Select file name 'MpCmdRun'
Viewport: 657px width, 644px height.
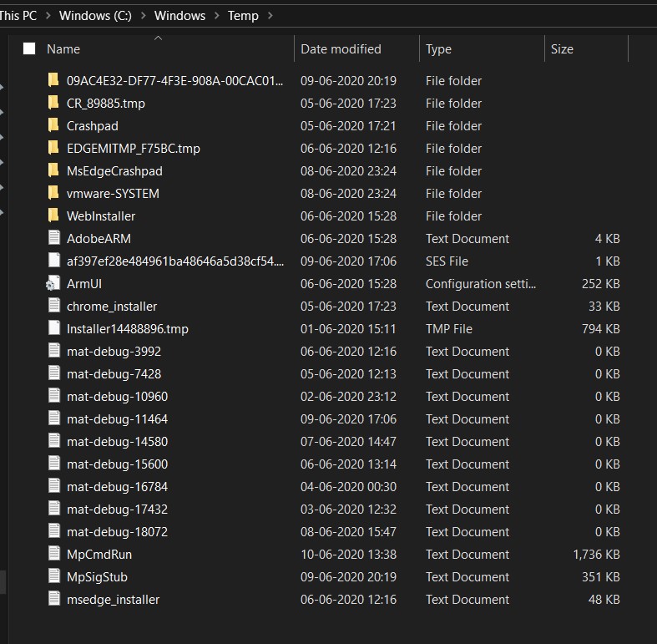99,555
